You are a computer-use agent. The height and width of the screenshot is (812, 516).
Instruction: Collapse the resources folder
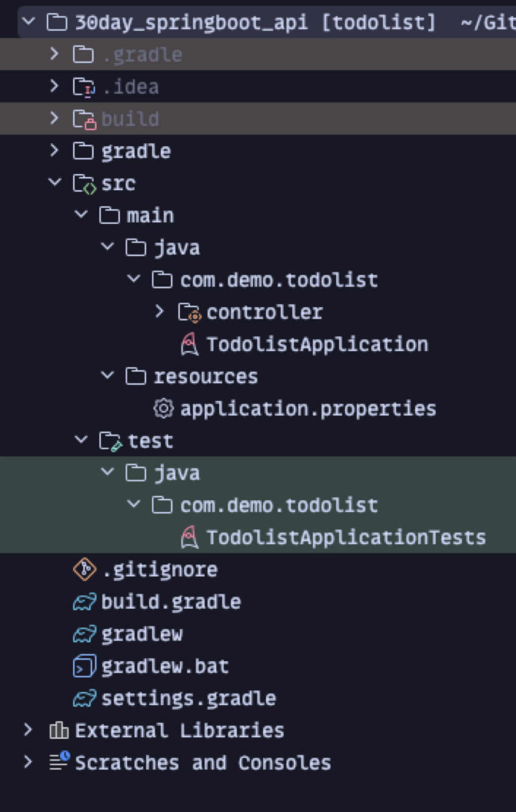pyautogui.click(x=107, y=375)
